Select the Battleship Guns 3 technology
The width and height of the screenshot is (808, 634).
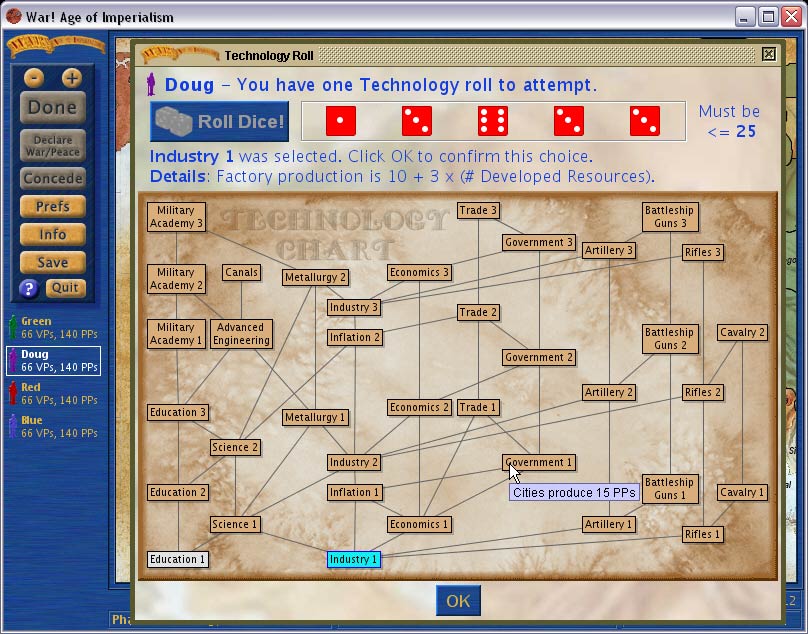(x=669, y=217)
